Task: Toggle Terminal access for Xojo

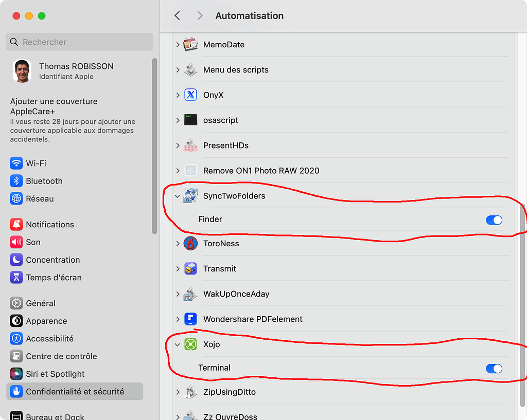Action: click(x=494, y=368)
